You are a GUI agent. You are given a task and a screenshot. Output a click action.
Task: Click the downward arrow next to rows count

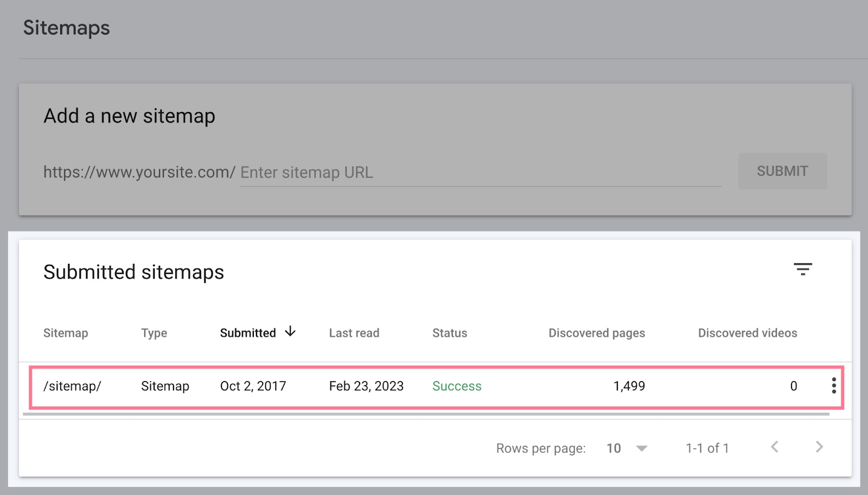pyautogui.click(x=642, y=449)
